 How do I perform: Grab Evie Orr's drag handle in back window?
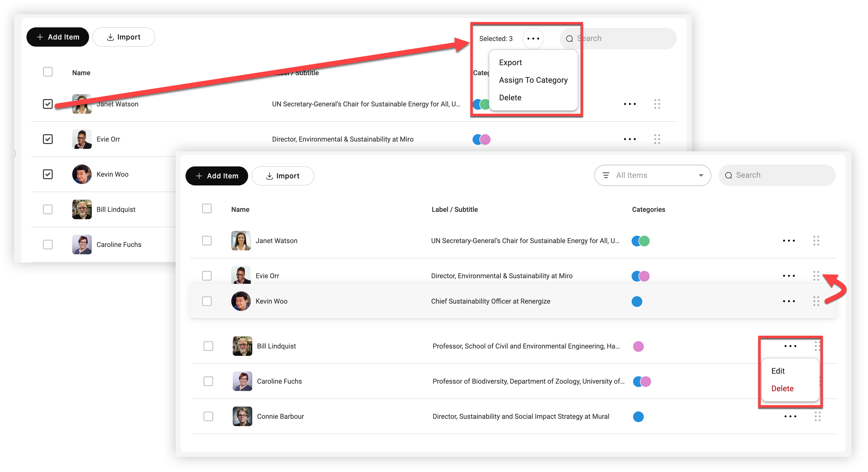tap(657, 139)
